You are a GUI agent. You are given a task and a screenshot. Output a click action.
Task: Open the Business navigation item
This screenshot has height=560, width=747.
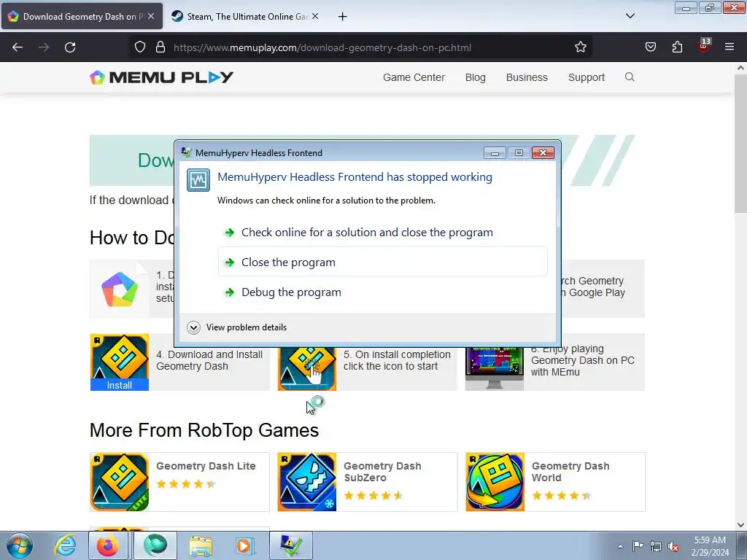click(x=527, y=77)
